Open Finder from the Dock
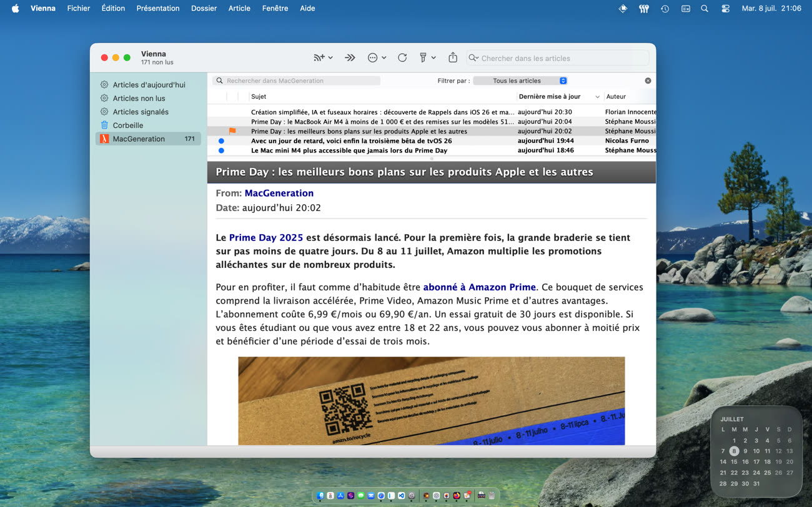This screenshot has width=812, height=507. tap(320, 496)
